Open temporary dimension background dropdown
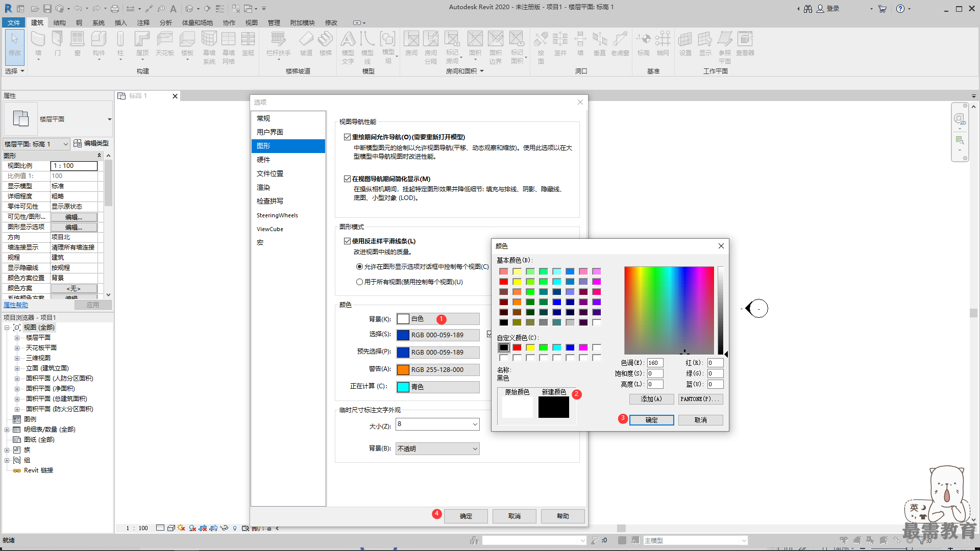Viewport: 980px width, 551px height. pyautogui.click(x=437, y=449)
